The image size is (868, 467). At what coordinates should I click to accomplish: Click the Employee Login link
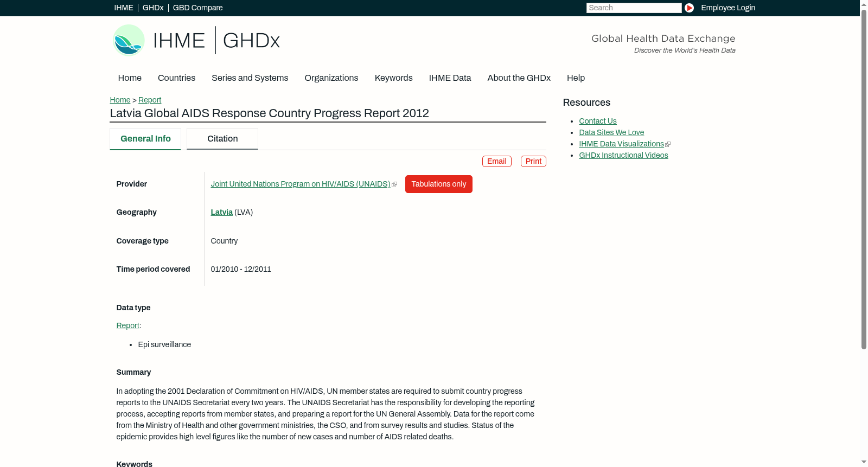(x=728, y=8)
